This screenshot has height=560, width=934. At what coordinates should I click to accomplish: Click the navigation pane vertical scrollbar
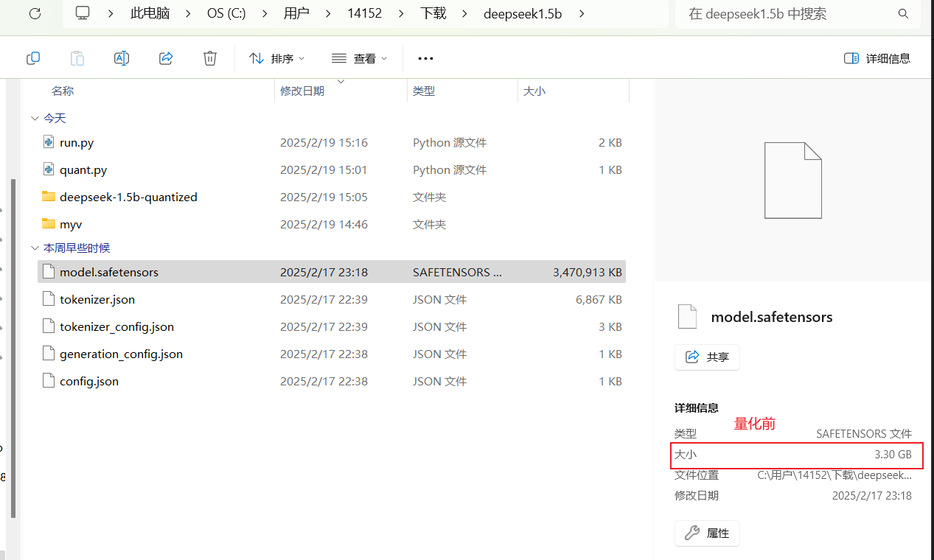coord(13,348)
